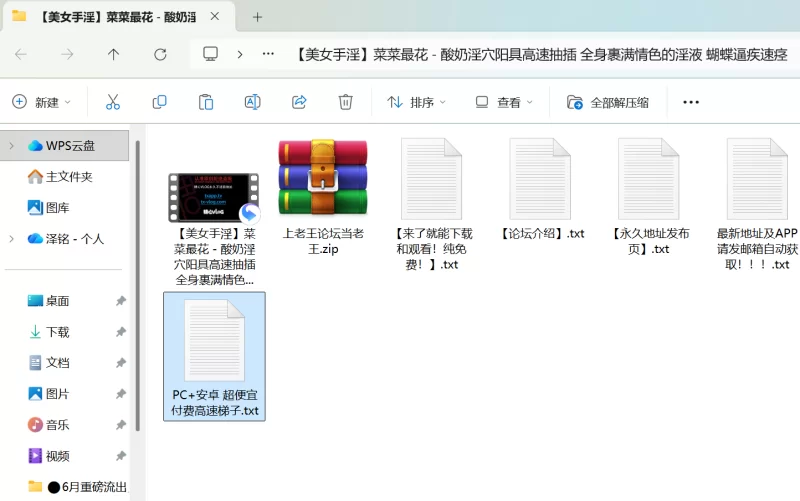This screenshot has height=501, width=800.
Task: Open a new tab with plus button
Action: point(257,17)
